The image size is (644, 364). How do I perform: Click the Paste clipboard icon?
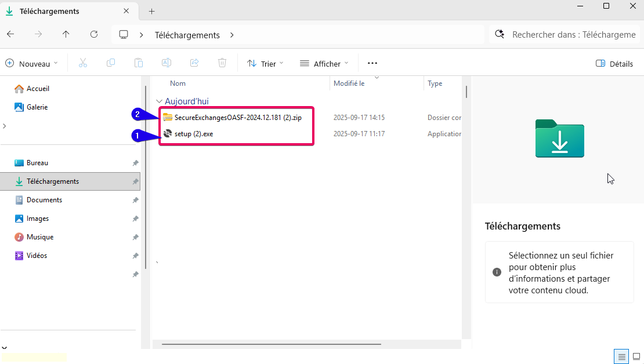[x=139, y=63]
